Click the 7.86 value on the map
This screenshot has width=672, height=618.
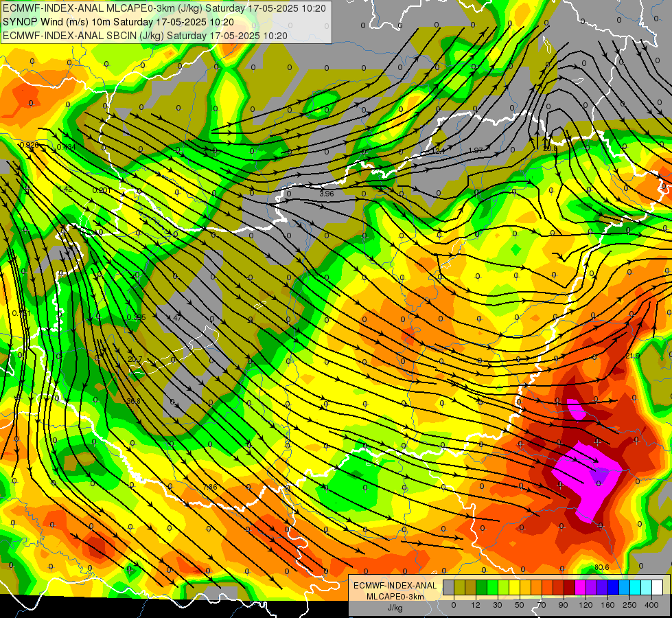[210, 488]
